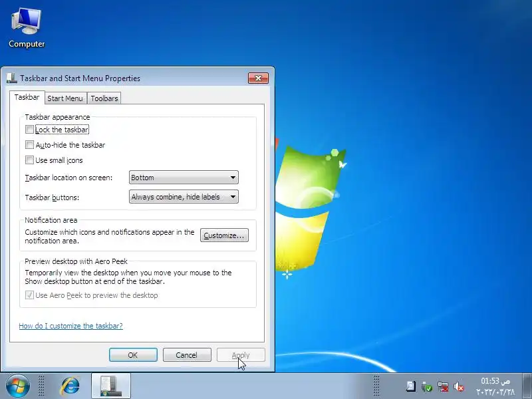532x399 pixels.
Task: Click the Taskbar appearance group label
Action: point(57,117)
